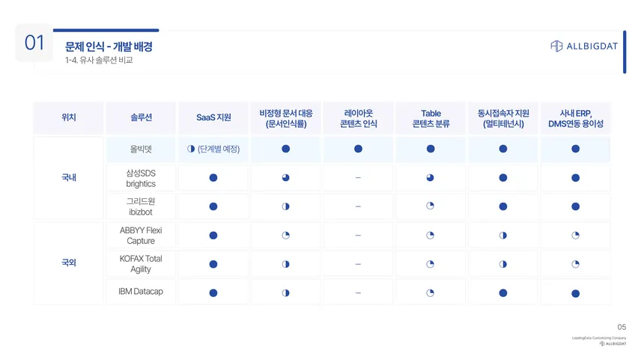
Task: Click the '위치' column header
Action: click(69, 117)
